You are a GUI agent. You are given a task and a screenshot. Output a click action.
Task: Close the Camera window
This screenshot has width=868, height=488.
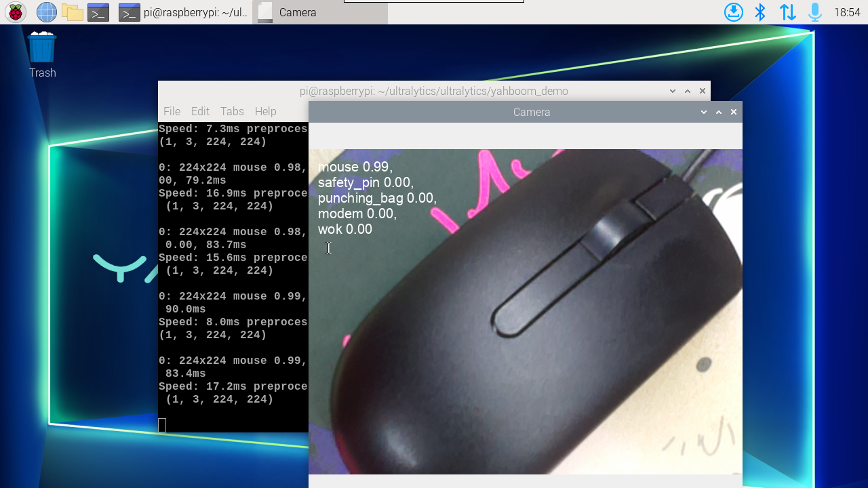[734, 112]
